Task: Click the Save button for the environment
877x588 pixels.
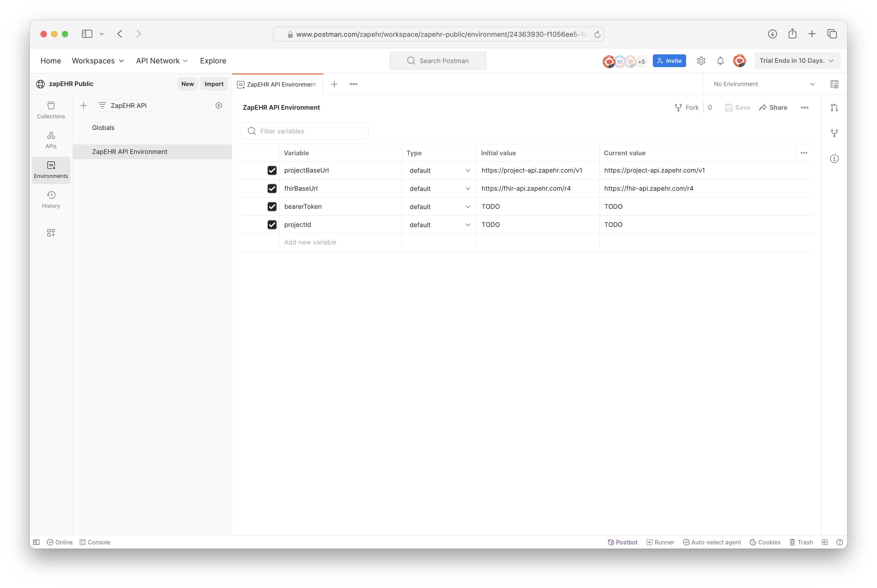Action: tap(737, 107)
